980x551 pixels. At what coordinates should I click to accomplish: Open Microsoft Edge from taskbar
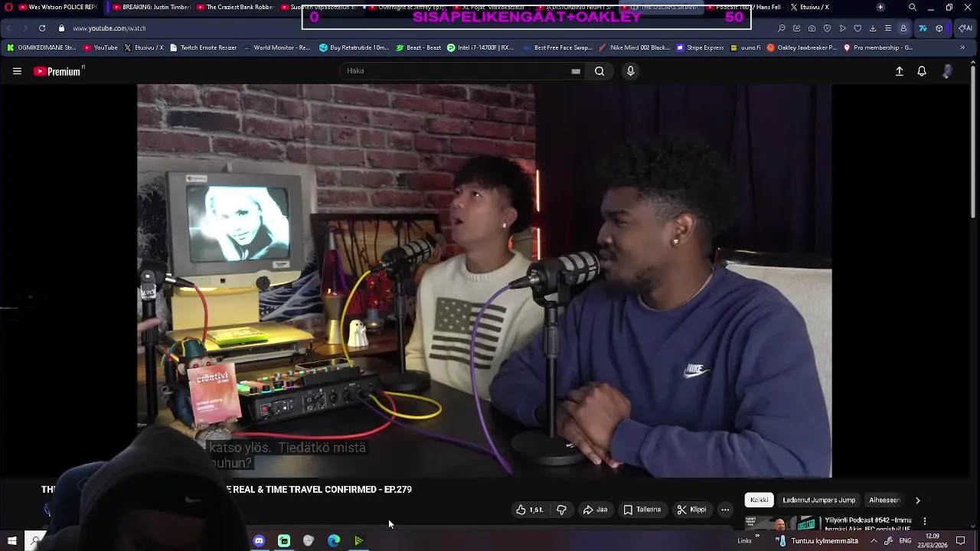pos(334,541)
